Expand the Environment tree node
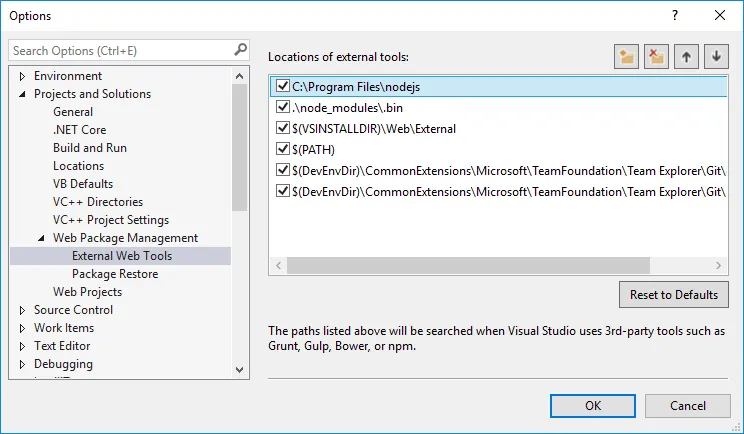 pos(23,76)
